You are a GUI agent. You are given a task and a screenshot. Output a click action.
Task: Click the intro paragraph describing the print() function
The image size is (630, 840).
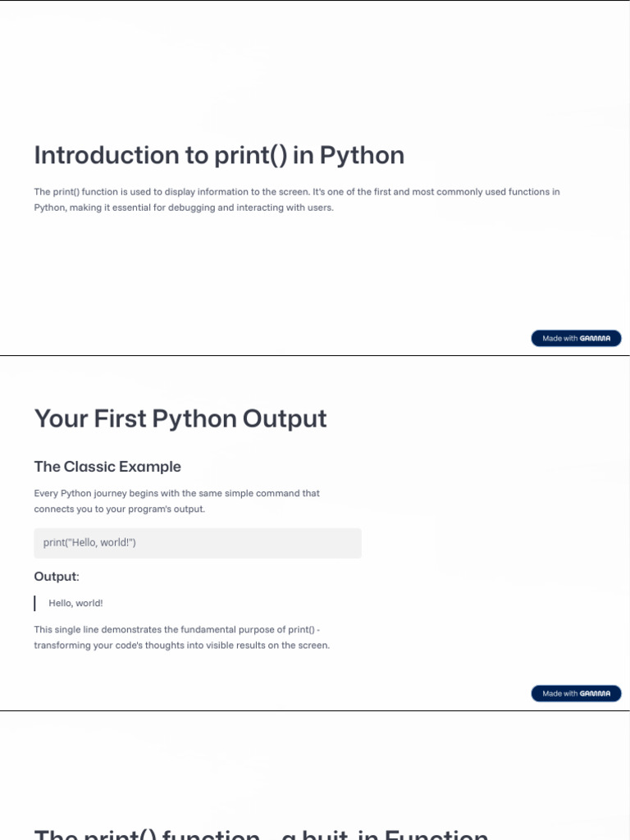pyautogui.click(x=296, y=199)
